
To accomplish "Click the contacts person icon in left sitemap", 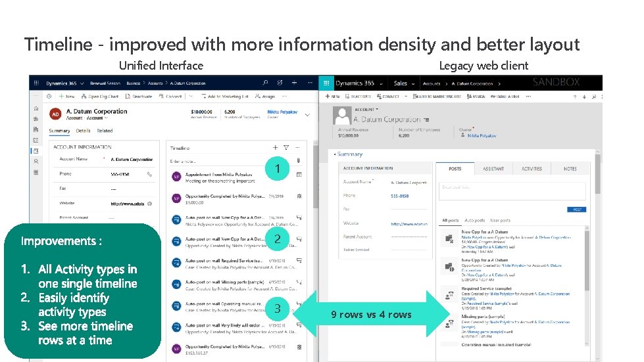I will click(x=36, y=162).
